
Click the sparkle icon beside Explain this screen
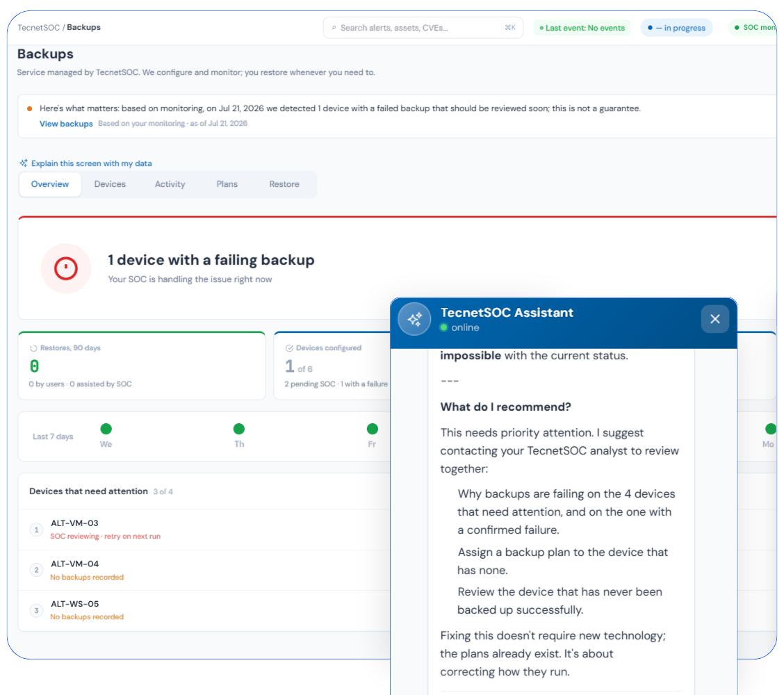24,163
